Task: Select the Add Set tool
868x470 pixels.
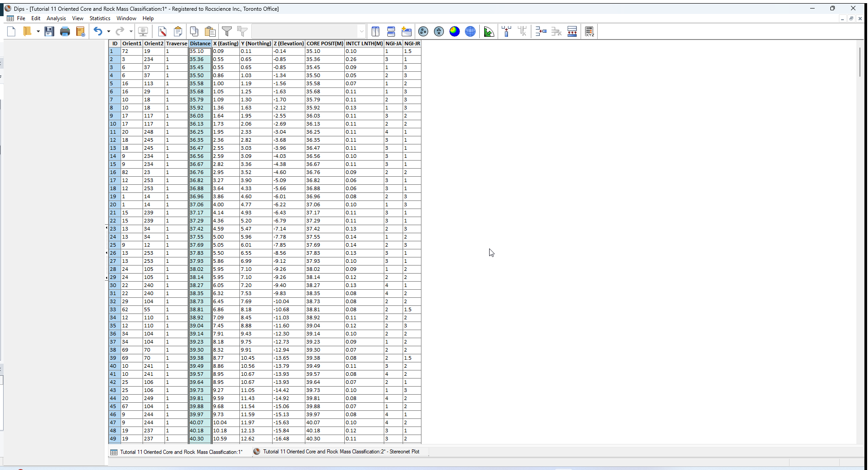Action: click(506, 31)
